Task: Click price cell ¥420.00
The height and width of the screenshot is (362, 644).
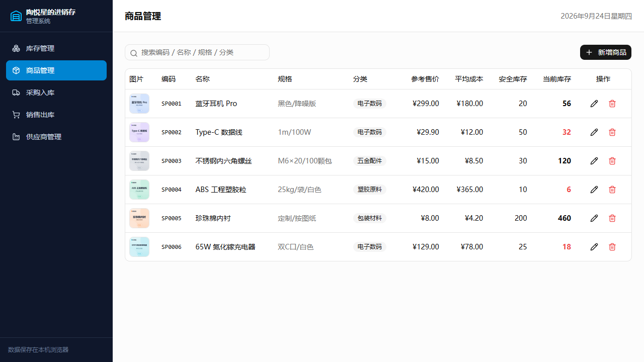Action: pyautogui.click(x=426, y=190)
